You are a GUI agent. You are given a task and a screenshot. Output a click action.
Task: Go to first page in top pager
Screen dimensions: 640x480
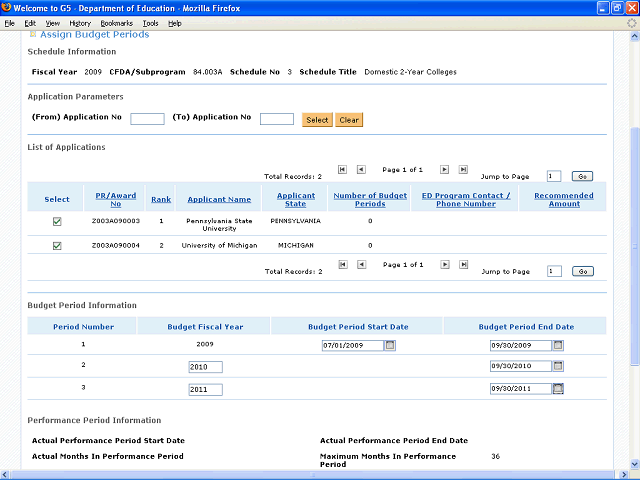tap(342, 169)
